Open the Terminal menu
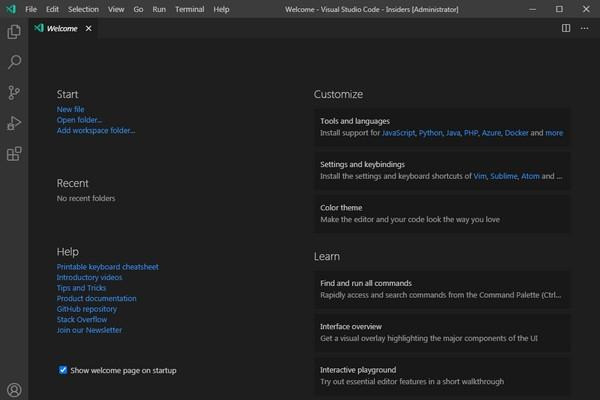This screenshot has width=600, height=400. point(190,9)
